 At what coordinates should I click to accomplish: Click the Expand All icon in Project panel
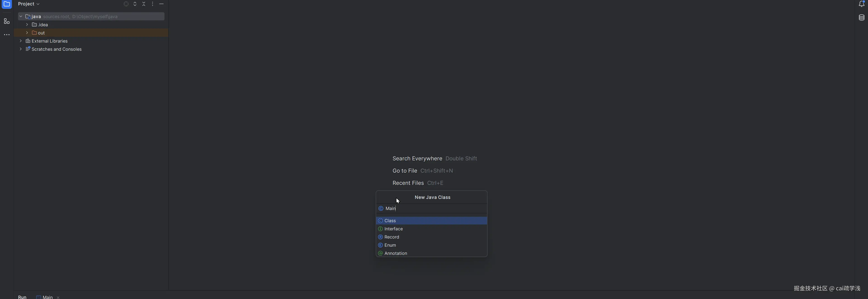pyautogui.click(x=135, y=4)
